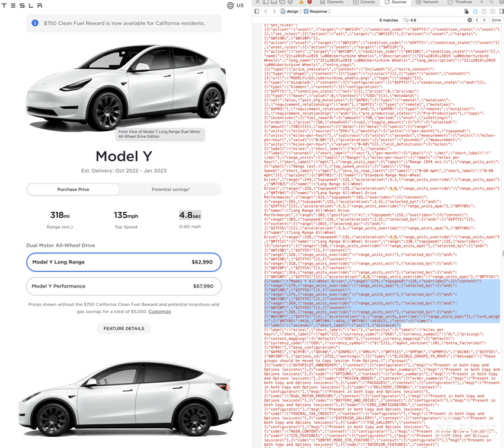Open page errors via the red badge icon
Screen dimensions: 504x448
[310, 2]
